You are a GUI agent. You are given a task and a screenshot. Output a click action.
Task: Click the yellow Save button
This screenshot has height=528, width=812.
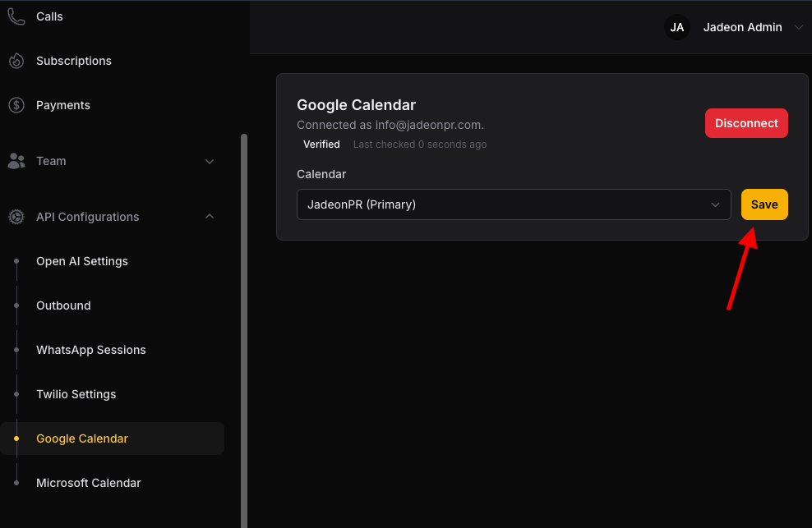(x=764, y=204)
